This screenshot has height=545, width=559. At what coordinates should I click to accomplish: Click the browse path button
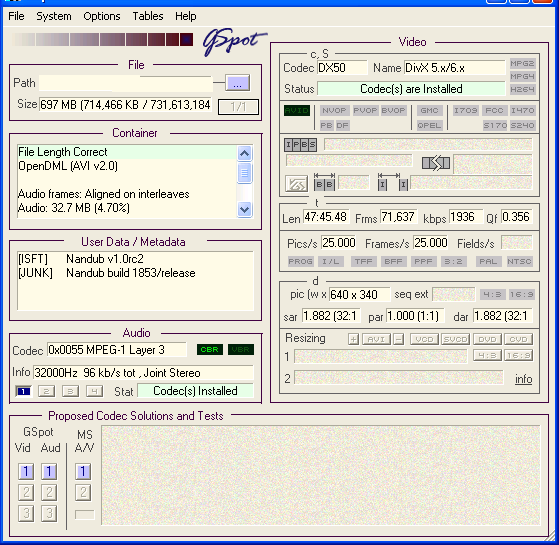point(237,83)
